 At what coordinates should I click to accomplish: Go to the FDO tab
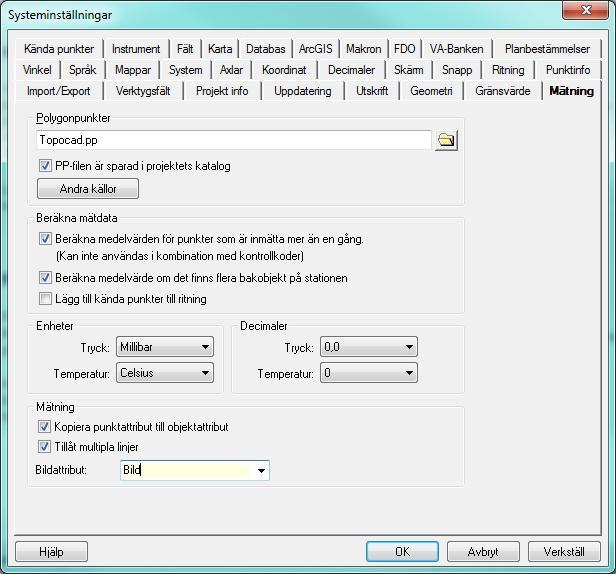click(x=404, y=49)
